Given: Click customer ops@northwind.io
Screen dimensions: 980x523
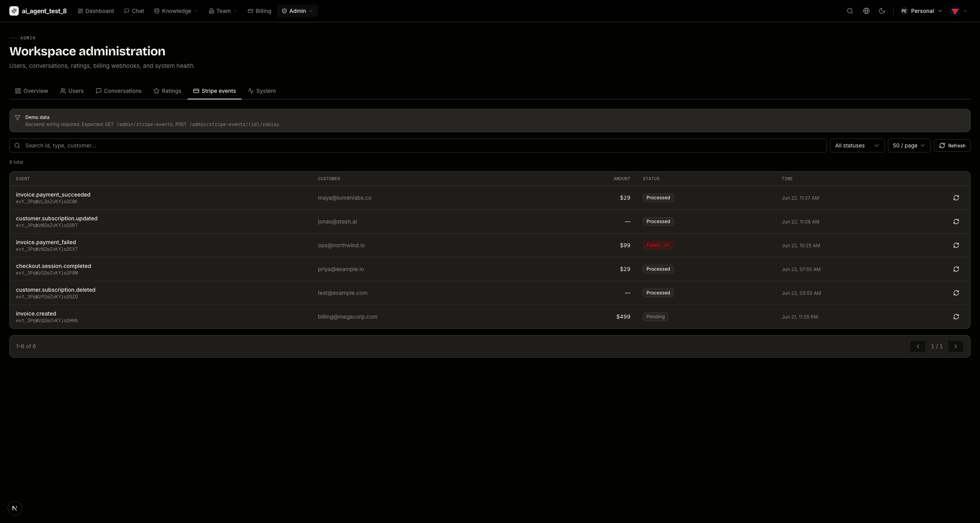Looking at the screenshot, I should pos(341,245).
